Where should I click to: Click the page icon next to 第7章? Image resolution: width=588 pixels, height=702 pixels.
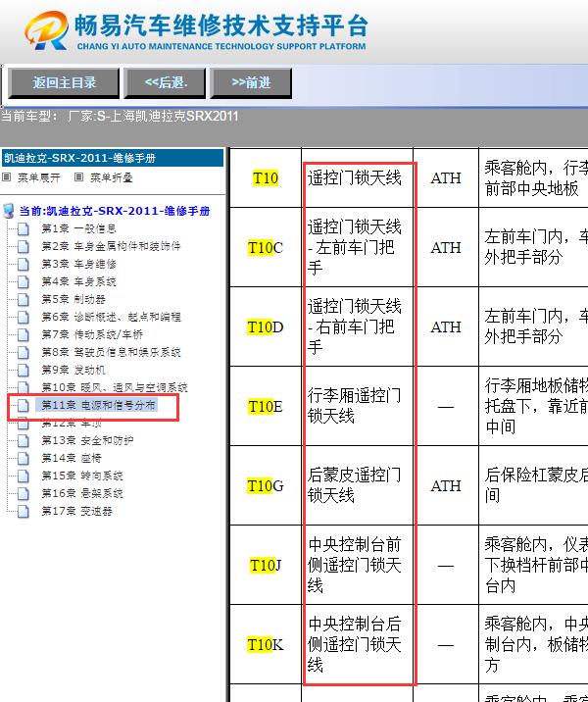[24, 334]
